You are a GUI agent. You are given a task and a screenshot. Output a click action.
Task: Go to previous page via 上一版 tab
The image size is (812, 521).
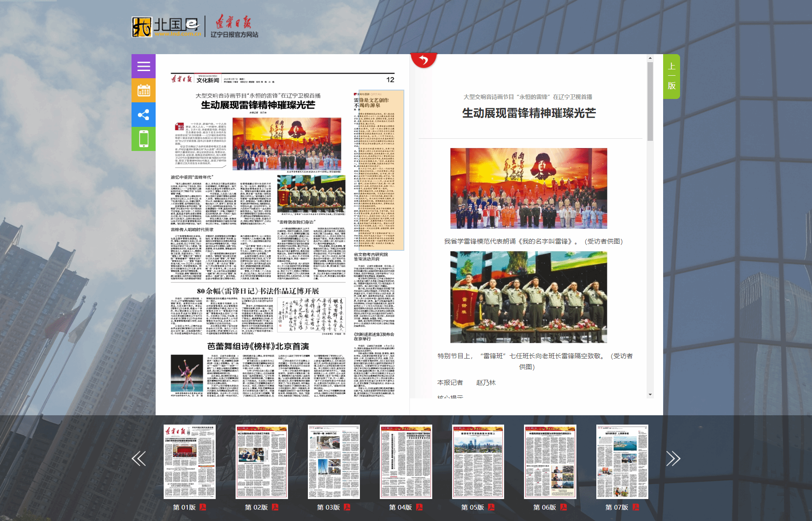[x=671, y=76]
